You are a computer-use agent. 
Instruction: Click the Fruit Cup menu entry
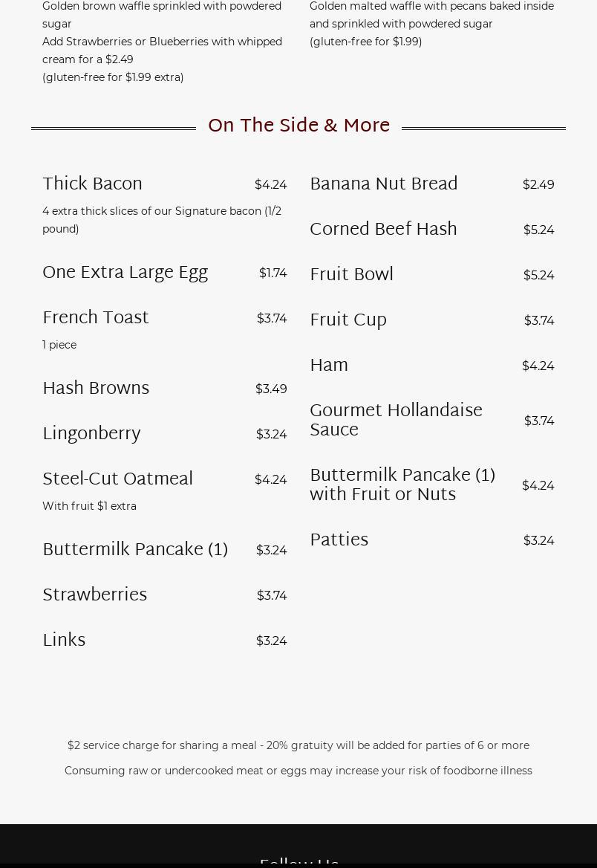coord(348,320)
